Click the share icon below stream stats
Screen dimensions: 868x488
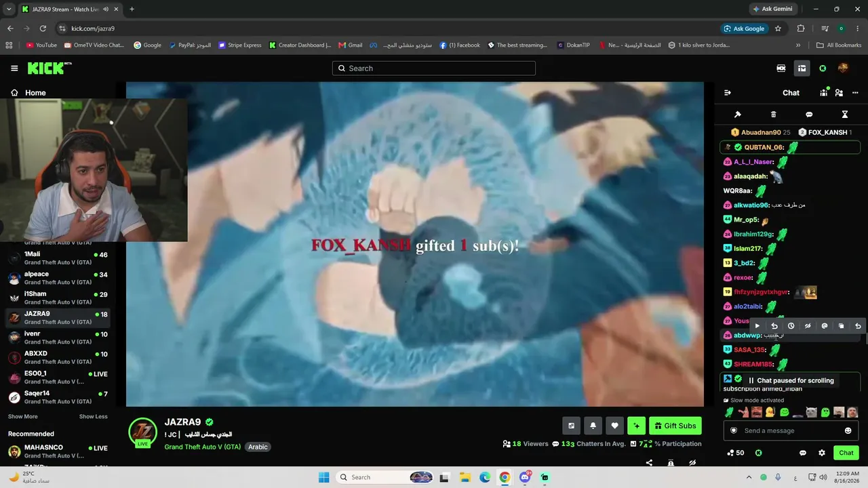tap(649, 463)
